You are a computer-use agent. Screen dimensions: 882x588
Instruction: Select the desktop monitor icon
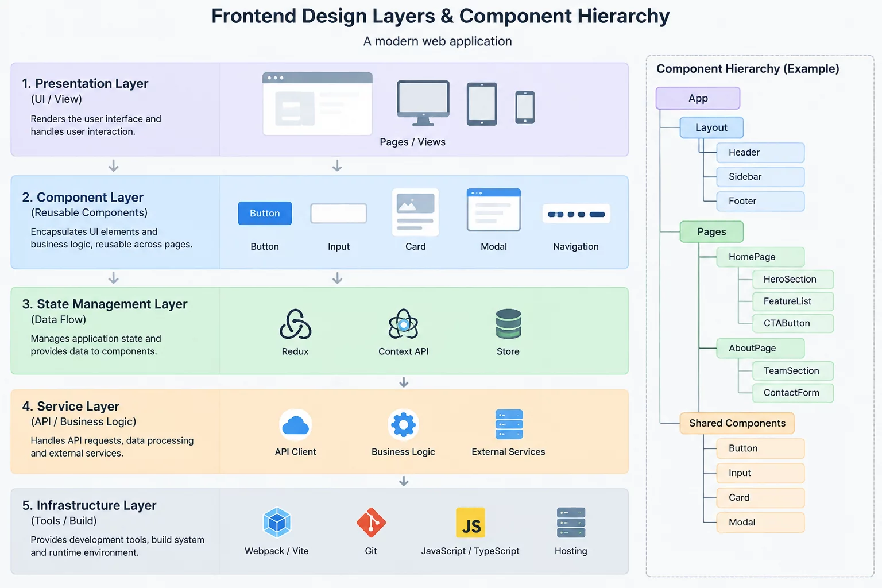click(x=423, y=103)
